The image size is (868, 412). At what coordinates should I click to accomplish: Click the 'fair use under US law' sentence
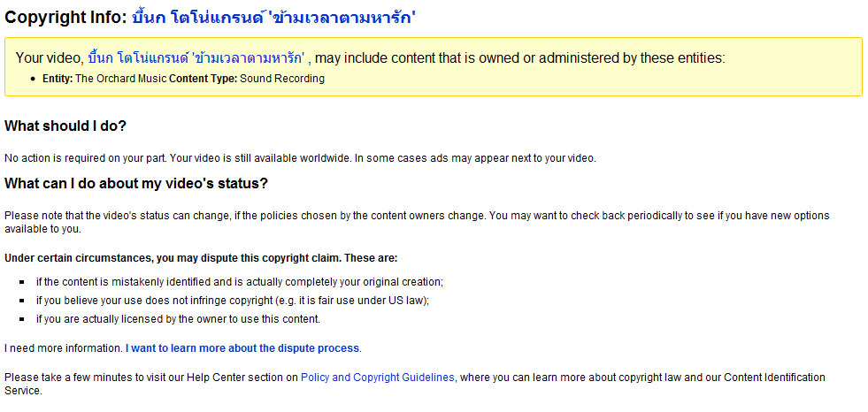(233, 301)
